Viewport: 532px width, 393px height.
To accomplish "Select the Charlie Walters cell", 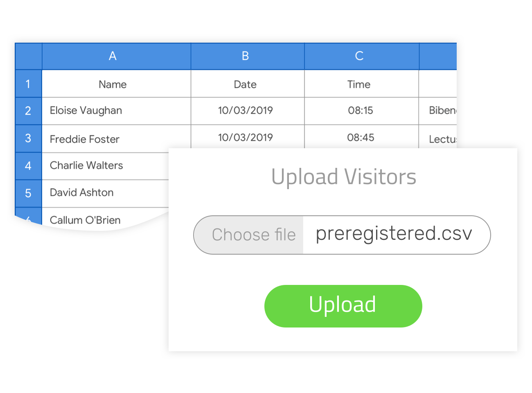I will [105, 166].
